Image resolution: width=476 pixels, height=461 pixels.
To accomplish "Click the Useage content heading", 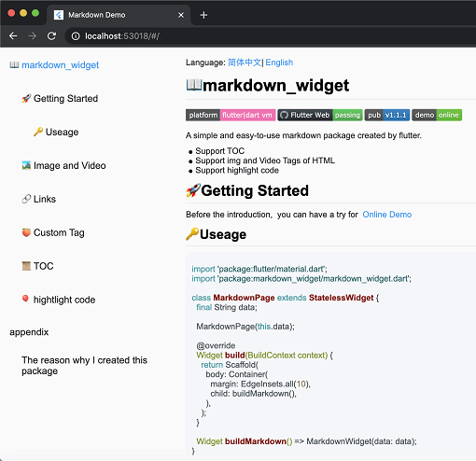I will [x=217, y=234].
